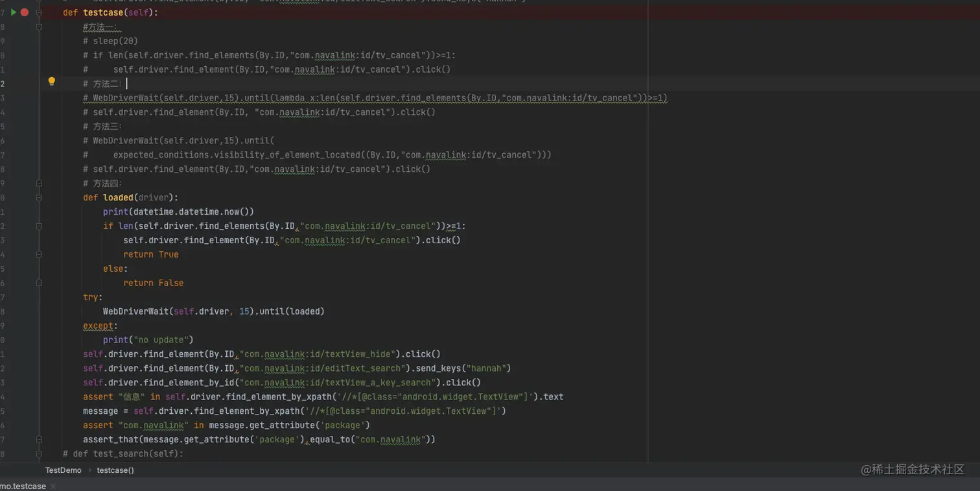
Task: Click the assert "信息" line
Action: click(x=323, y=397)
